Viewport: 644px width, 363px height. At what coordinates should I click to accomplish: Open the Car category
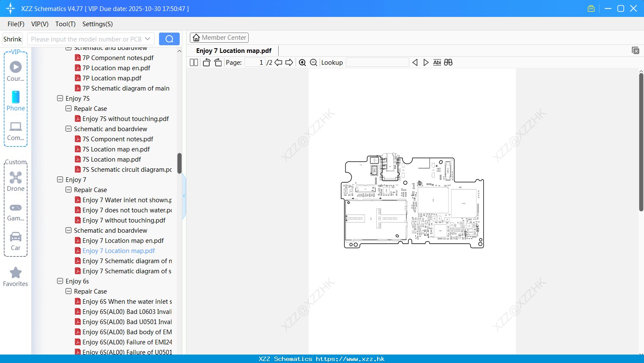pyautogui.click(x=16, y=242)
